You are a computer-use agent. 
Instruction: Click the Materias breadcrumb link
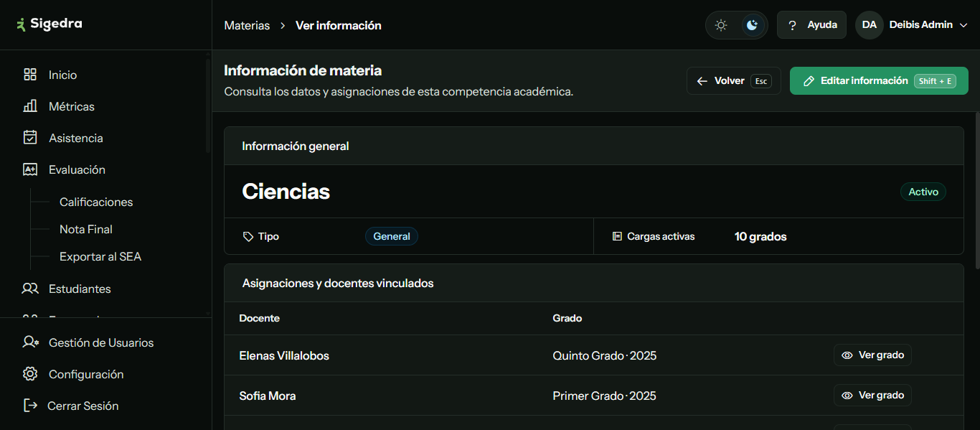point(247,25)
